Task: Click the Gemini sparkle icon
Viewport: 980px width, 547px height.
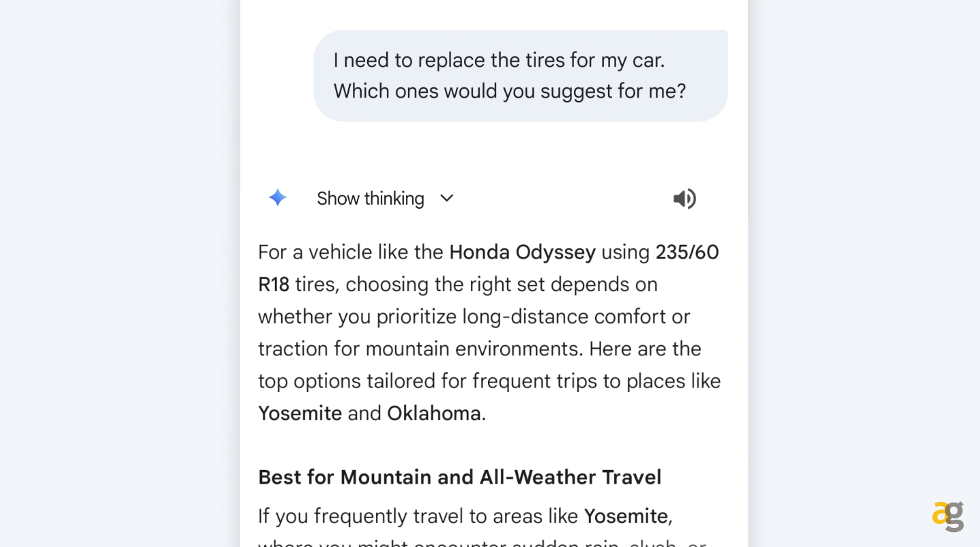Action: point(277,198)
